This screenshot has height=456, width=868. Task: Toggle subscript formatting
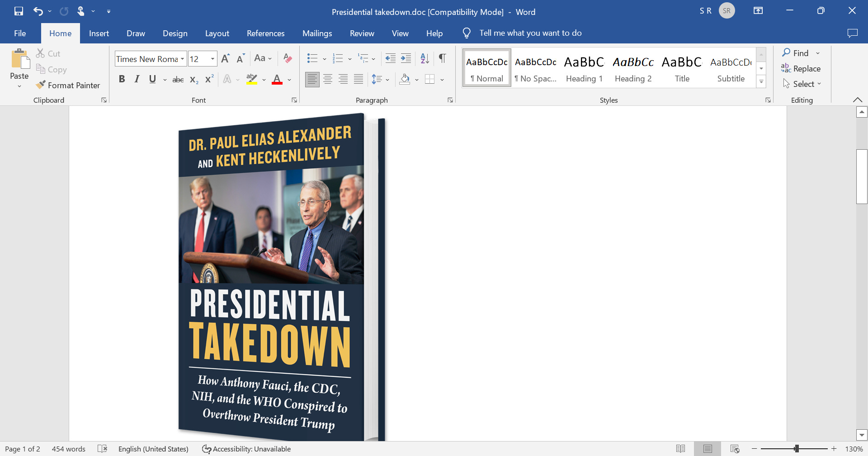click(194, 80)
